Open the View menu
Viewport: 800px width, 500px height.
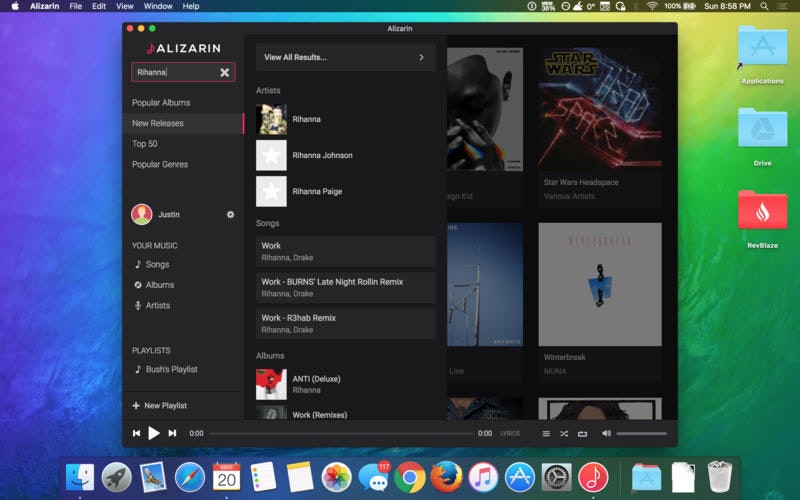(x=124, y=6)
